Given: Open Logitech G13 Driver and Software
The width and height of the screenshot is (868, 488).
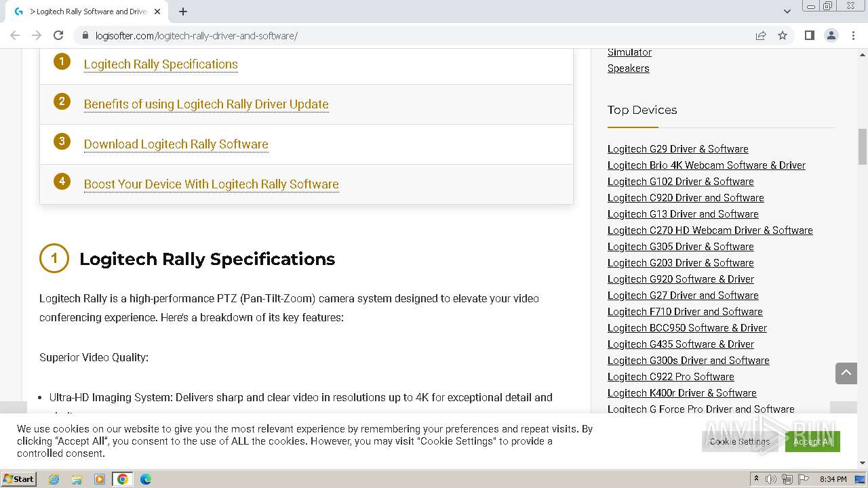Looking at the screenshot, I should 683,214.
